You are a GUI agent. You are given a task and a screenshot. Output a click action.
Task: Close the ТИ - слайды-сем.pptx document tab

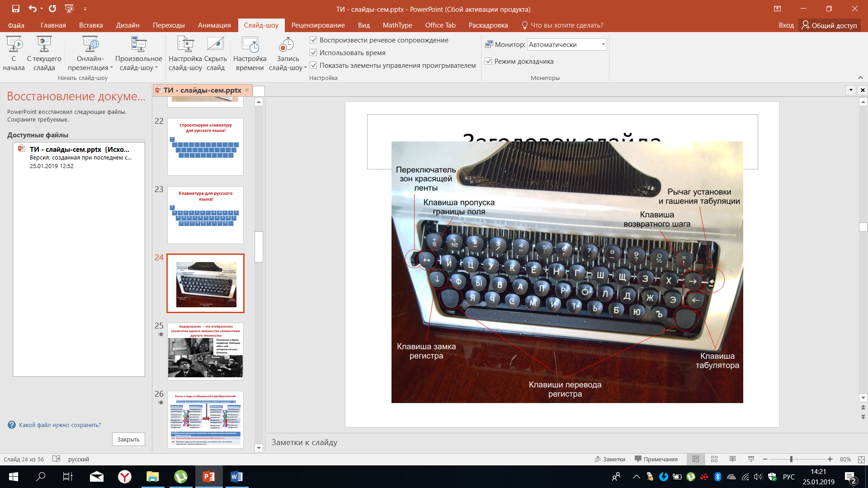247,90
